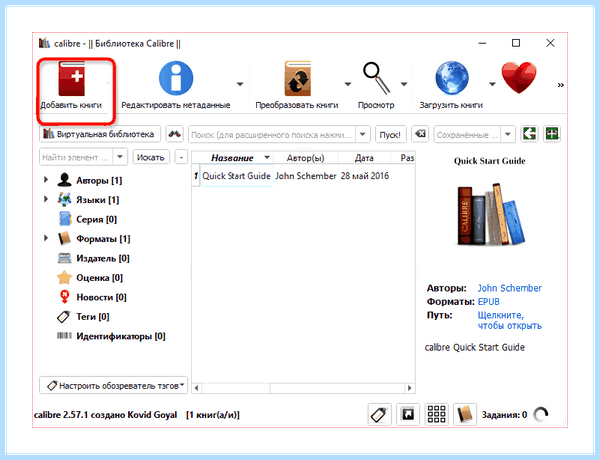Open dropdown arrow next to Просмотр
Screen dimensions: 600x460
(404, 84)
